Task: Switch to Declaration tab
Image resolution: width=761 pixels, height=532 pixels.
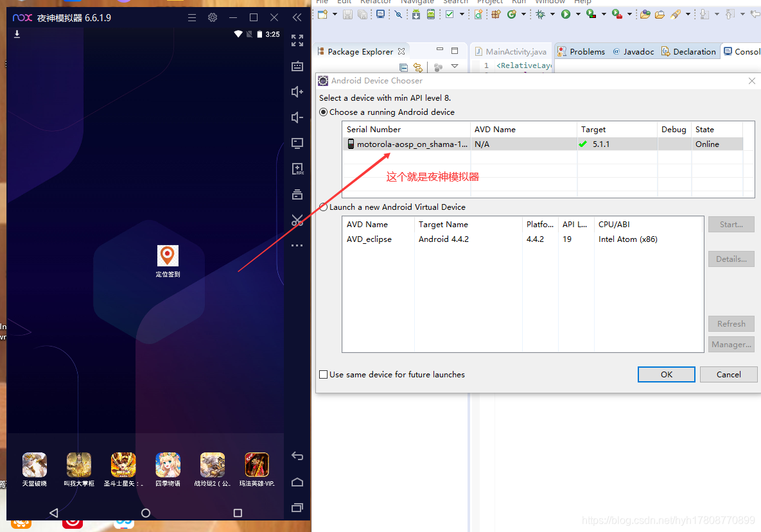Action: click(688, 51)
